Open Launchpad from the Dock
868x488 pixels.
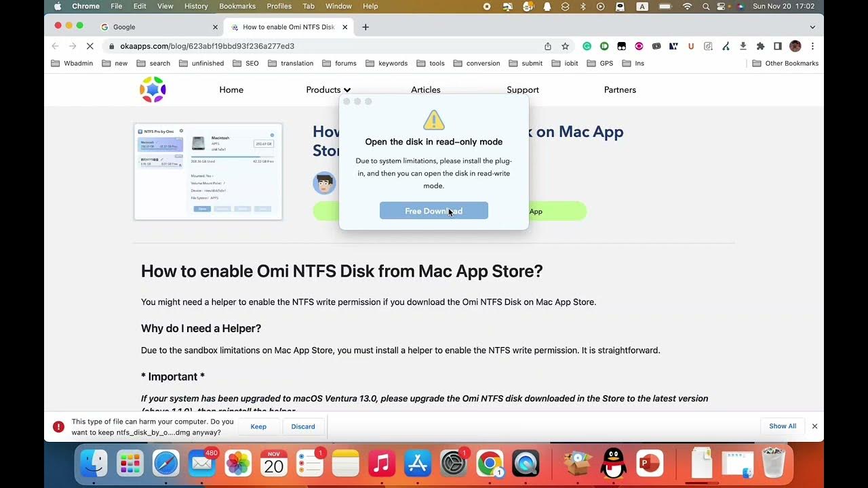(130, 464)
